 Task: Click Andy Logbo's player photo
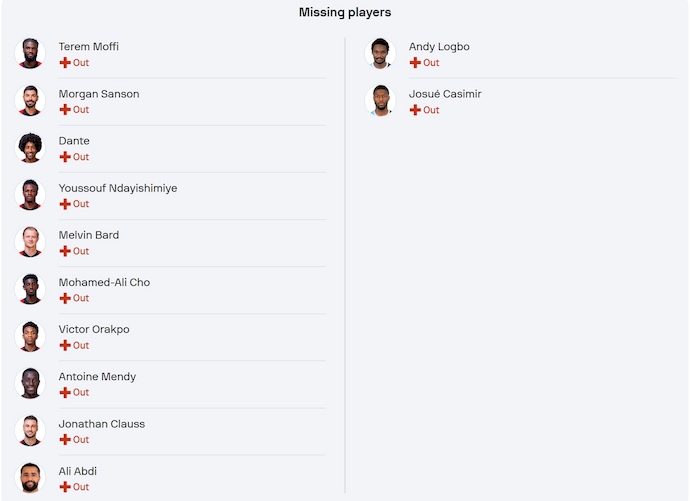point(381,54)
